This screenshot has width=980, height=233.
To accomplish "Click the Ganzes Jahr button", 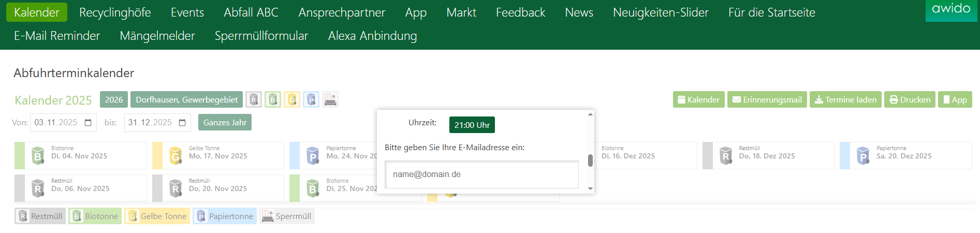I will [225, 123].
